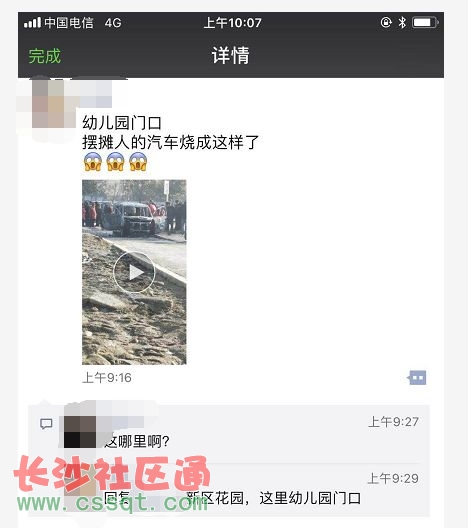
Task: Open the like/comment action icon
Action: coord(417,377)
